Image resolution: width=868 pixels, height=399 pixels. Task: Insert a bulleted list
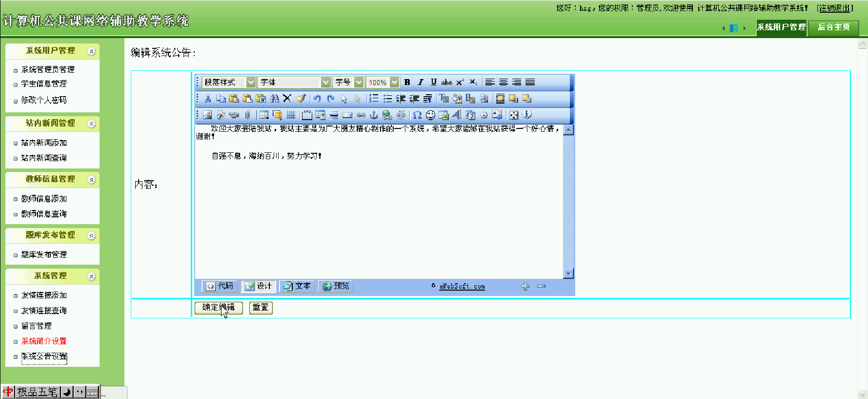(x=387, y=99)
